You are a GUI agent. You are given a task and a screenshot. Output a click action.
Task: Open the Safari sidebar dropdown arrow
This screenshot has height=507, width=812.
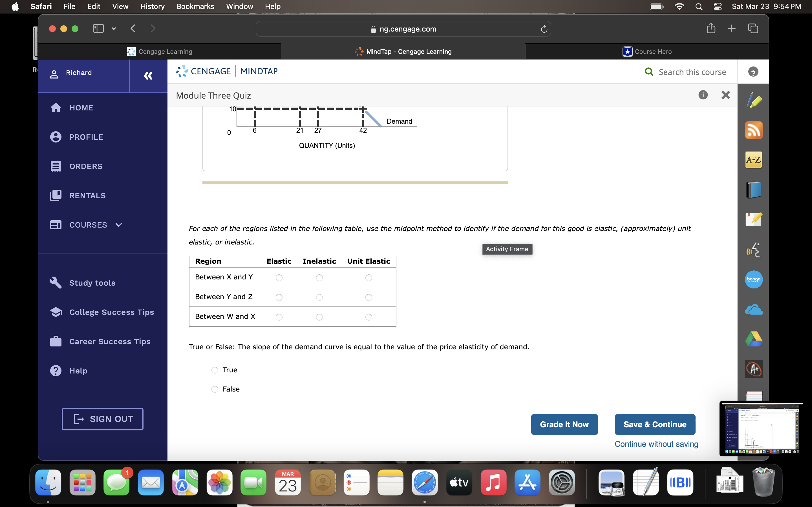[x=114, y=29]
